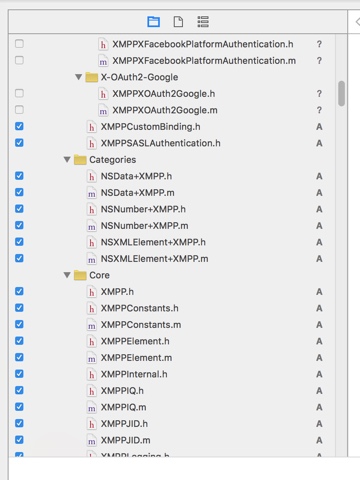This screenshot has height=480, width=360.
Task: Click the status A for XMPPSASLAuthentication.h
Action: [x=319, y=143]
